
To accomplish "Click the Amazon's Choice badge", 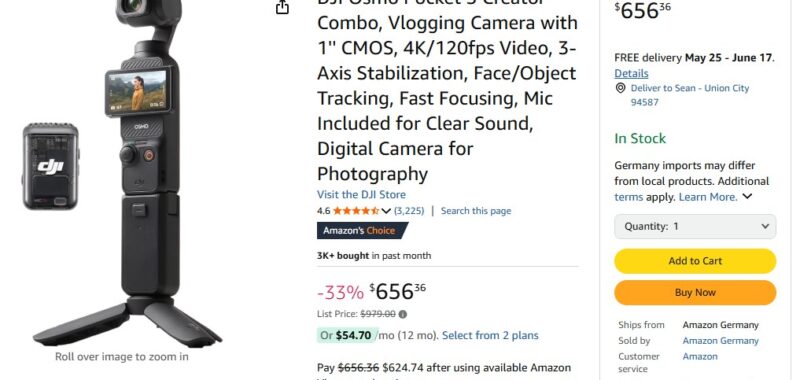I will (362, 231).
